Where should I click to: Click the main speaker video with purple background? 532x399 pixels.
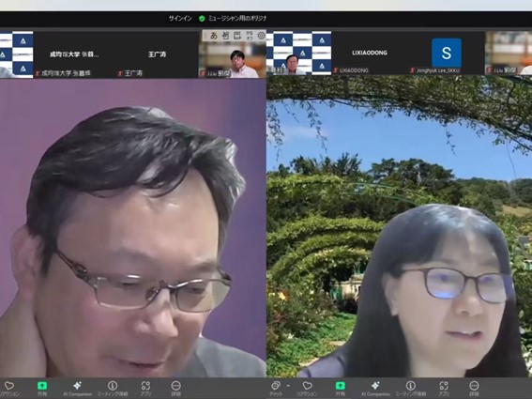point(133,228)
